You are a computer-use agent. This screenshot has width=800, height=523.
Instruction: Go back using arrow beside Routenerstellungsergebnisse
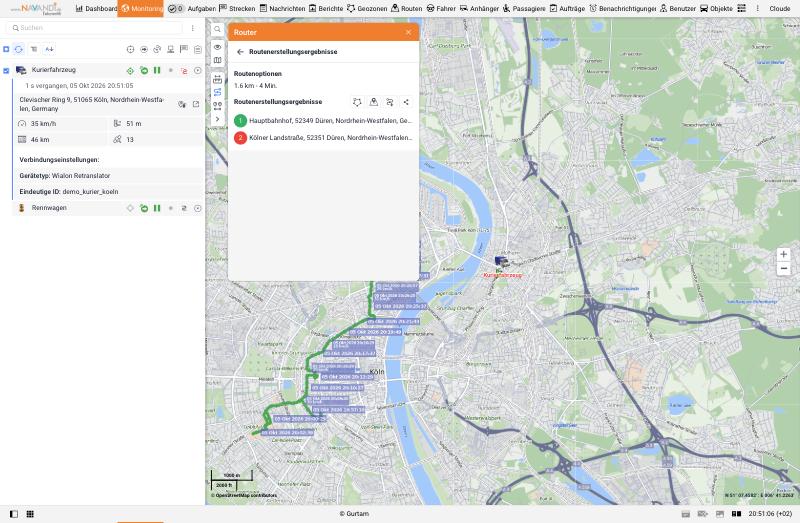240,52
